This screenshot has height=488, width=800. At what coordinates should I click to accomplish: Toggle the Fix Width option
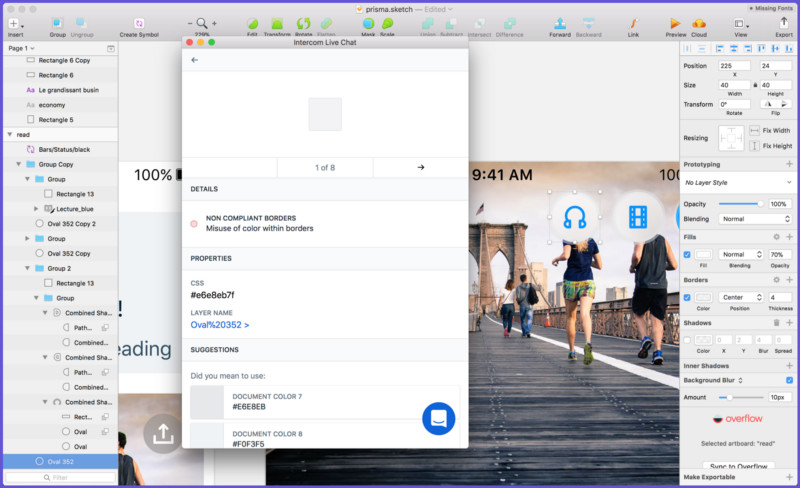[755, 131]
